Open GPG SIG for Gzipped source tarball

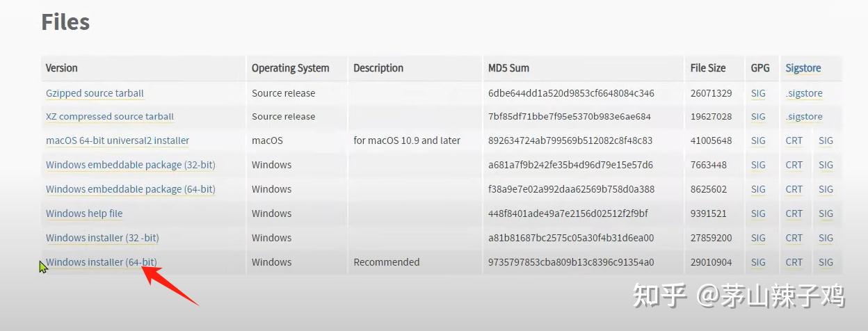point(758,93)
